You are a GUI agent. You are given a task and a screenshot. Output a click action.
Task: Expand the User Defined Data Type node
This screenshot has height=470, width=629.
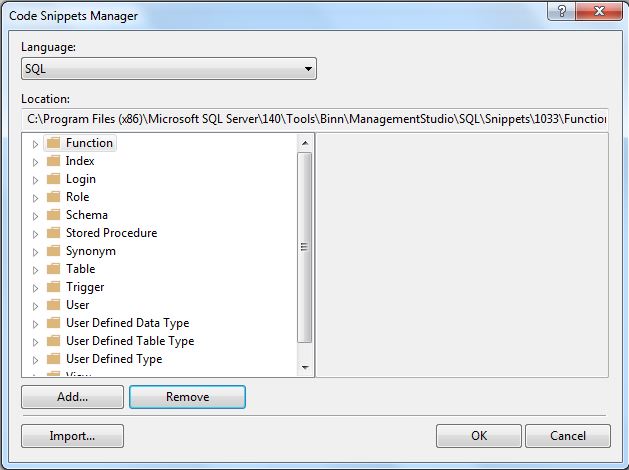tap(36, 324)
